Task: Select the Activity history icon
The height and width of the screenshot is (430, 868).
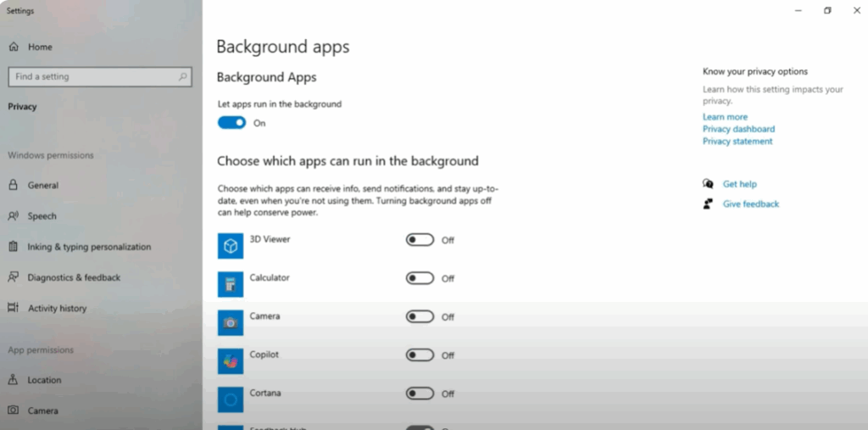Action: 14,308
